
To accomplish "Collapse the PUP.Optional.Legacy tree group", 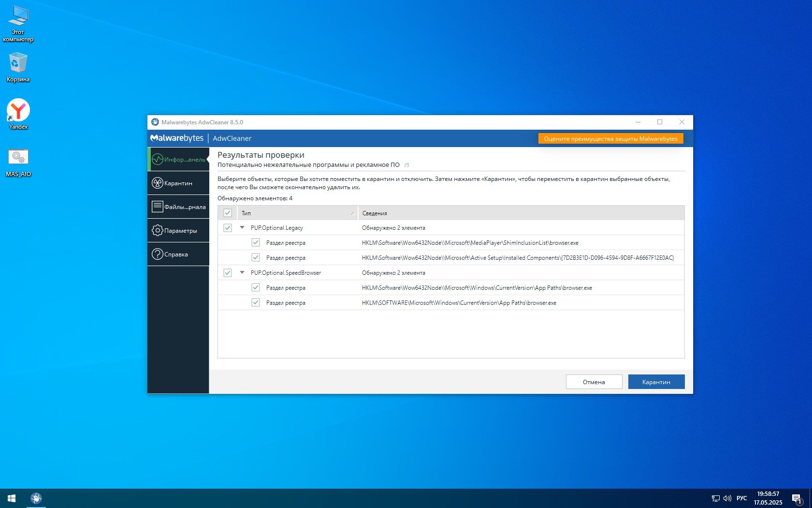I will [x=242, y=227].
